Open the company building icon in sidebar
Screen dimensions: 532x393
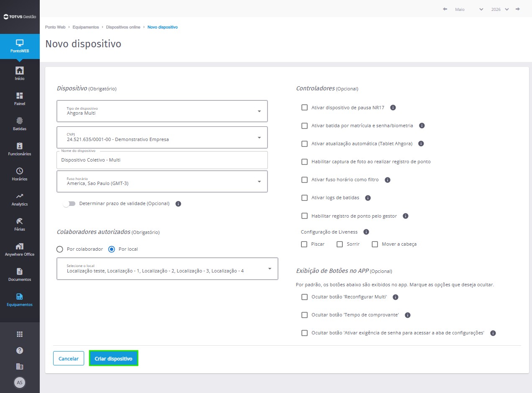click(20, 366)
